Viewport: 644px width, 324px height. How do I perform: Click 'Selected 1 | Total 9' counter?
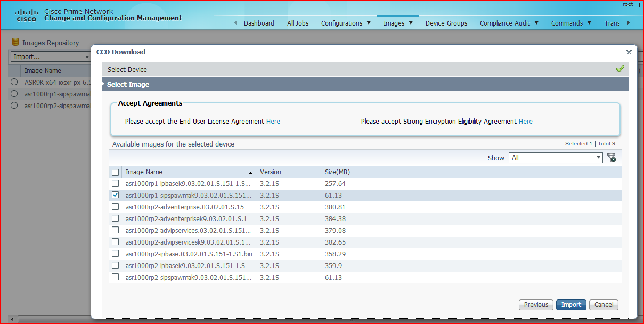point(590,144)
